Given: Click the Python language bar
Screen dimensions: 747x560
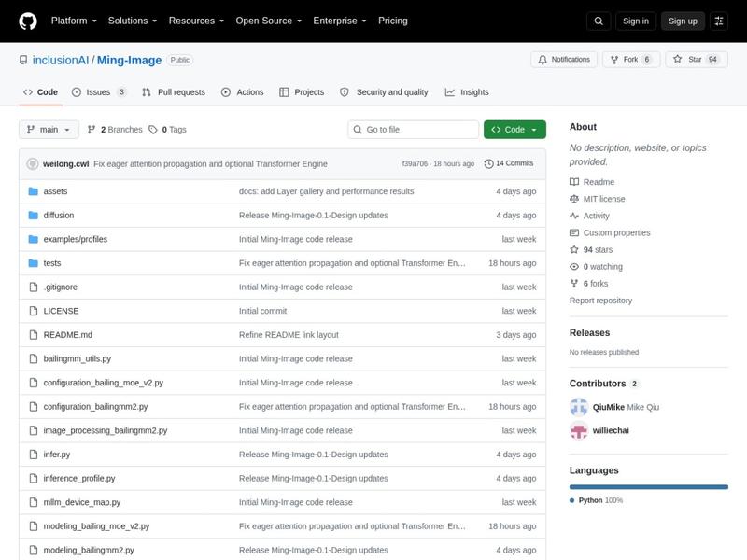Looking at the screenshot, I should pyautogui.click(x=648, y=487).
